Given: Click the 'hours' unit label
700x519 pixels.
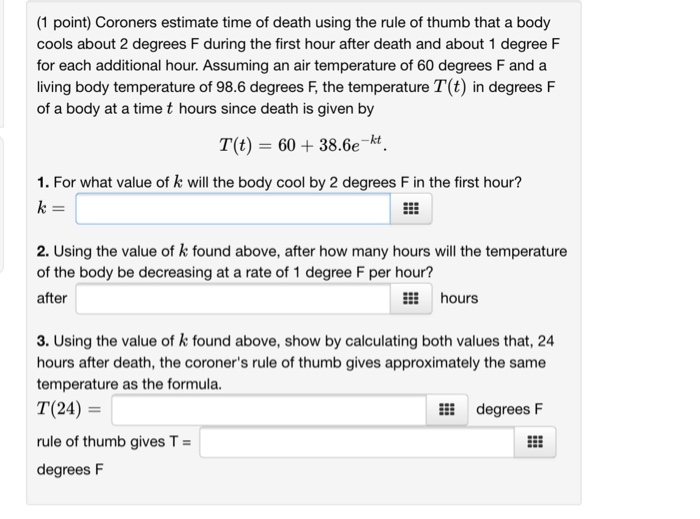Looking at the screenshot, I should tap(459, 298).
